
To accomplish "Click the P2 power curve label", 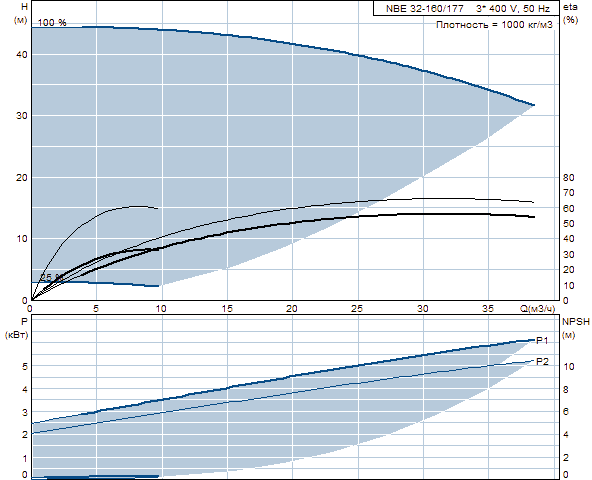I will 542,362.
